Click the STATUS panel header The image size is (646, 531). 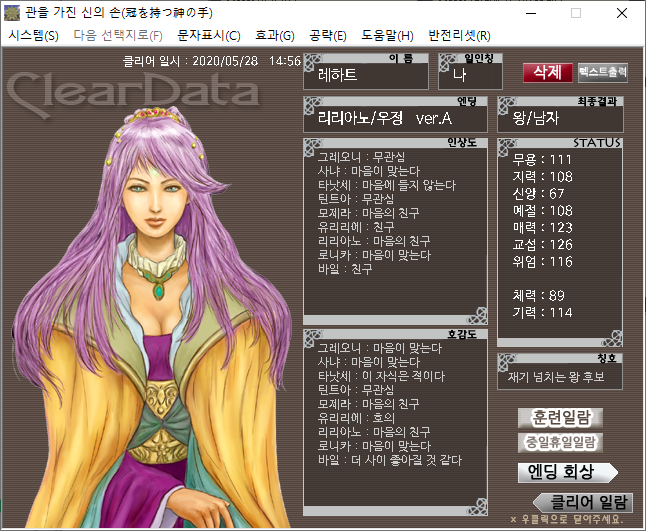coord(560,143)
